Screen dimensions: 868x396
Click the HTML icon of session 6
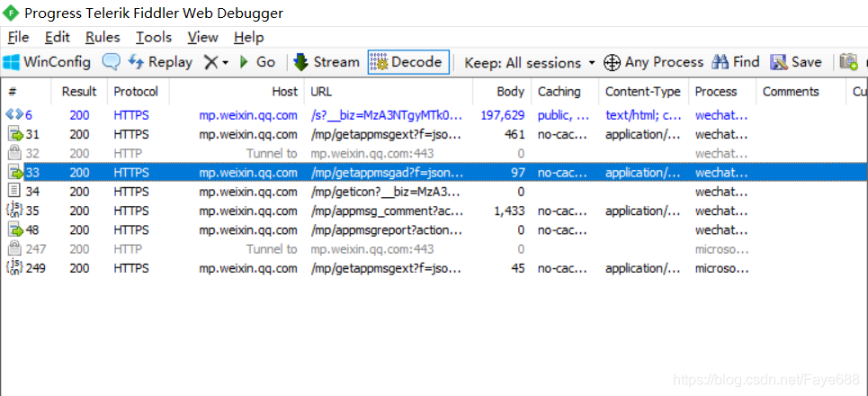pos(13,114)
